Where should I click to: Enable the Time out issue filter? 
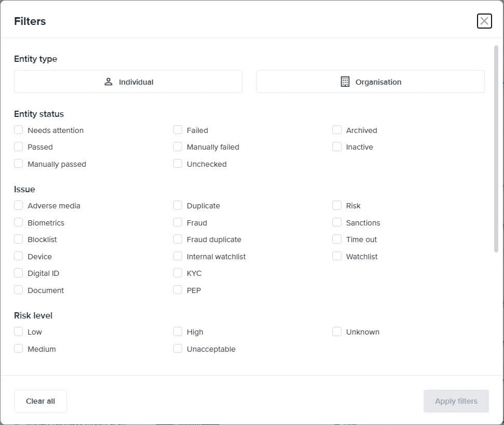tap(337, 239)
